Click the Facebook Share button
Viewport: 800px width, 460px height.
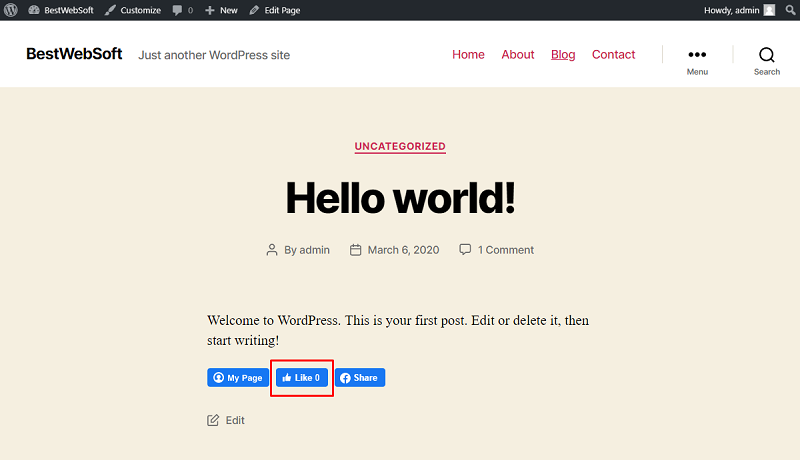360,377
